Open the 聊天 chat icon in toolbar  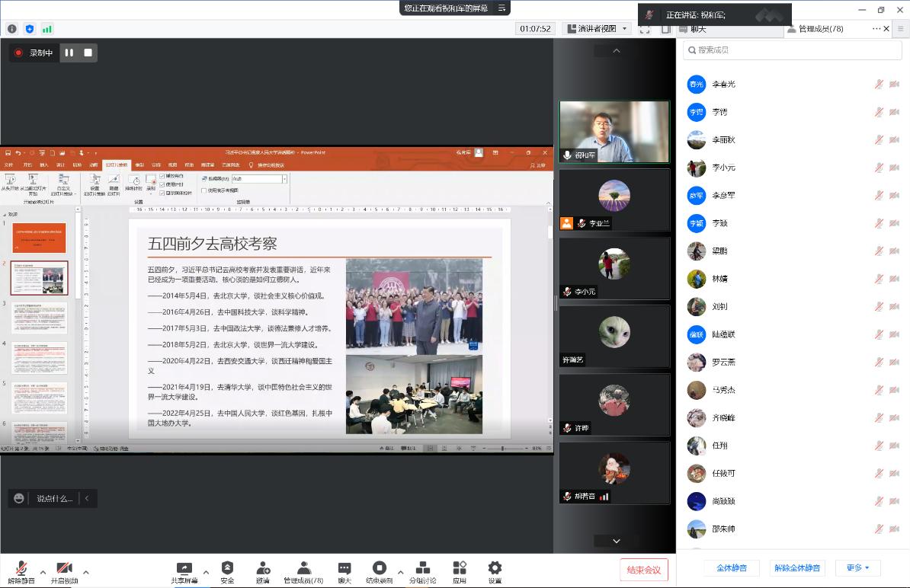click(344, 570)
